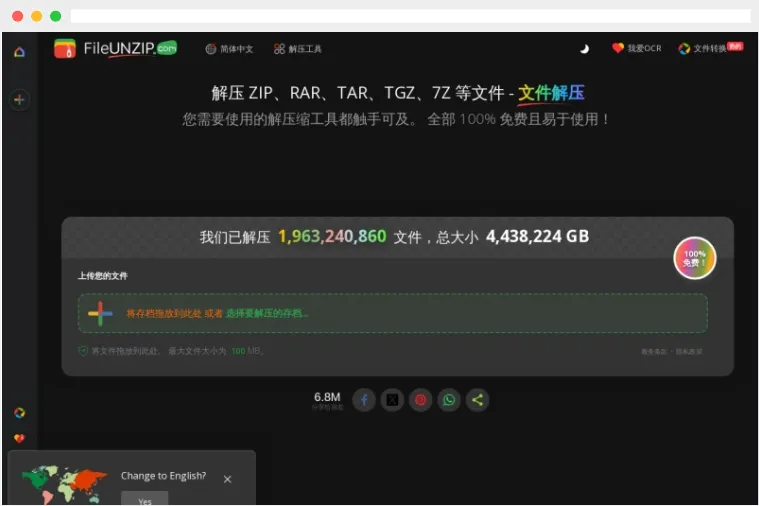This screenshot has width=759, height=506.
Task: Share on WhatsApp
Action: pyautogui.click(x=449, y=400)
